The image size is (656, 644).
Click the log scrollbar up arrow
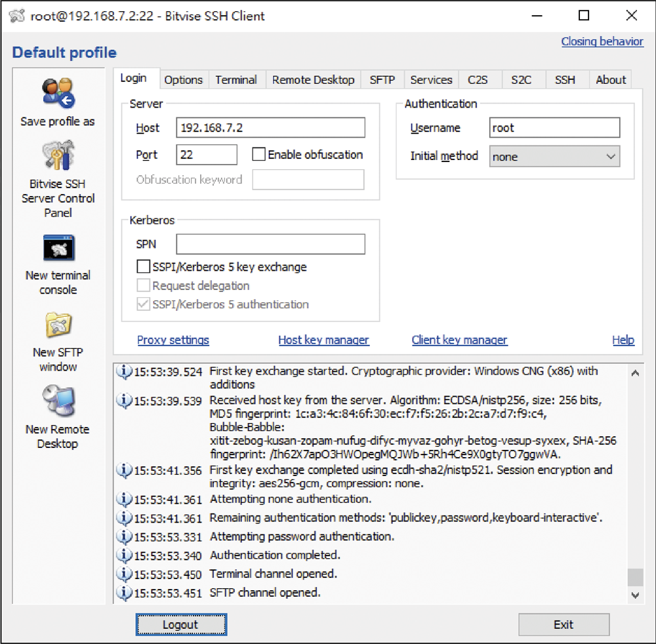point(635,373)
